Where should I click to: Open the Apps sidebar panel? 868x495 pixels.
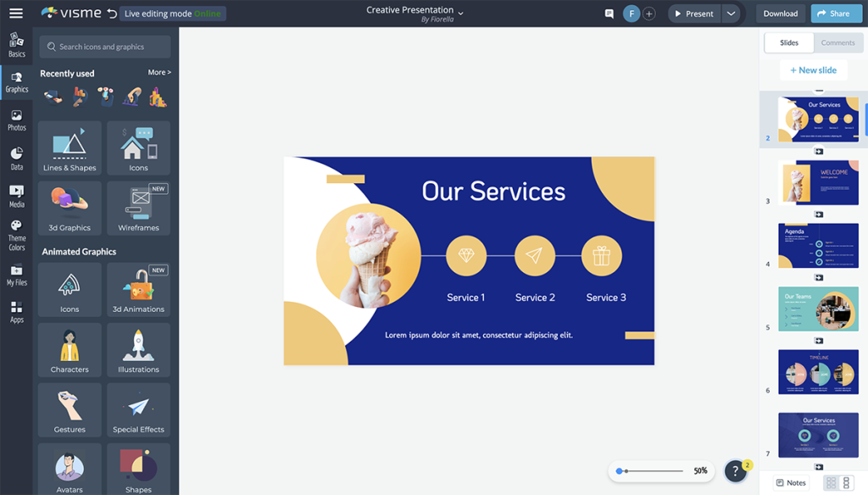(16, 312)
